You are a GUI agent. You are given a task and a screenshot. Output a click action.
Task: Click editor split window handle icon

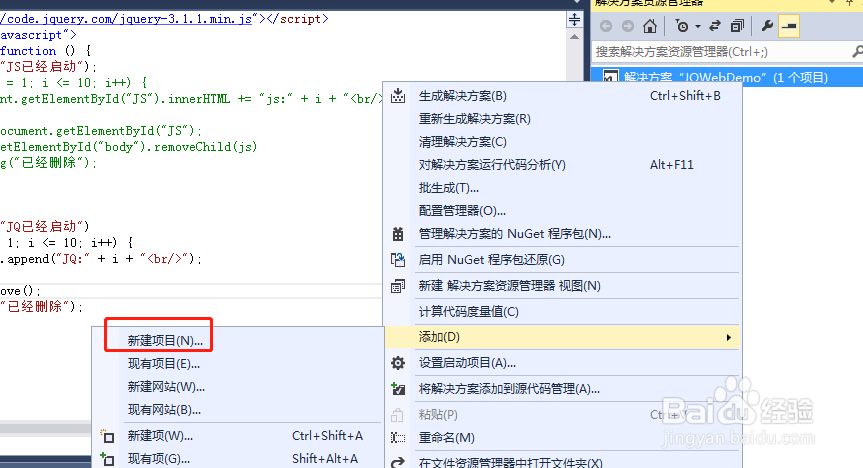[575, 20]
